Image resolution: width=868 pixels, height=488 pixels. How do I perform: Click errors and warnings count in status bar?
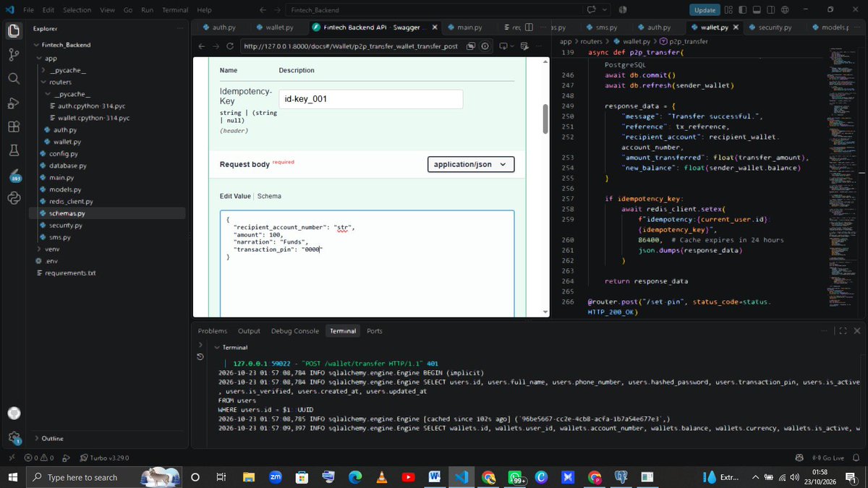click(39, 458)
